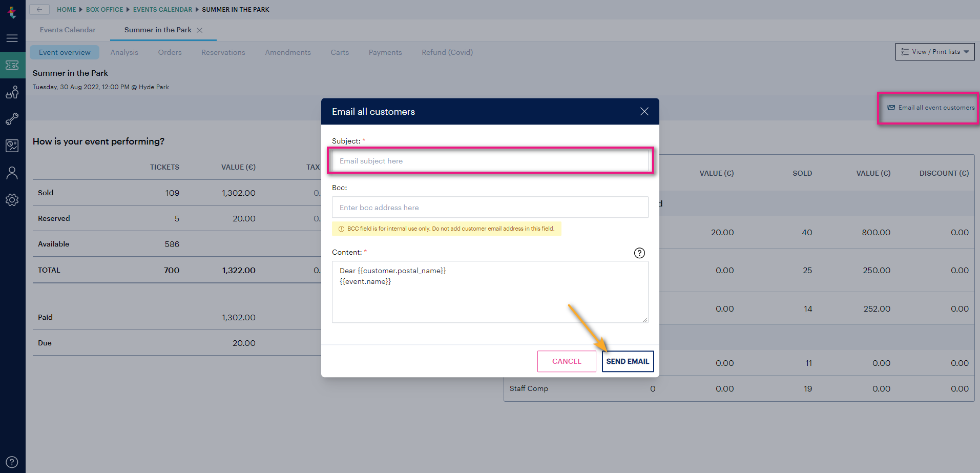Dismiss the Email all customers dialog
This screenshot has width=980, height=473.
(x=644, y=111)
